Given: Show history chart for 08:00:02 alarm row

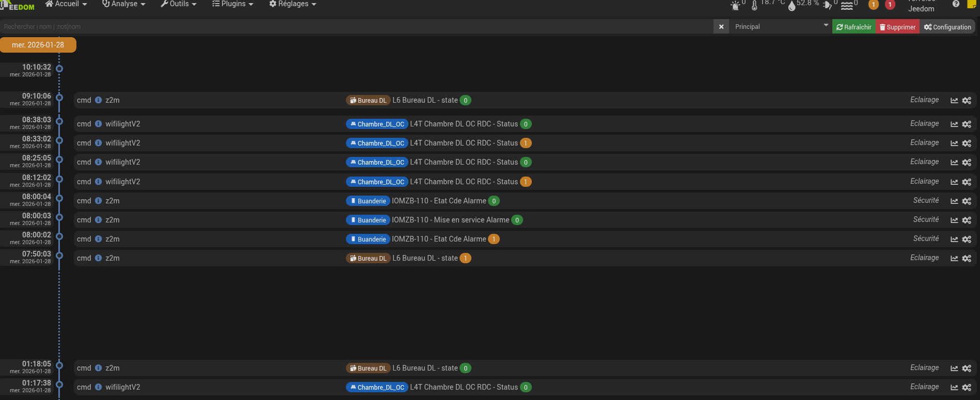Looking at the screenshot, I should point(954,239).
